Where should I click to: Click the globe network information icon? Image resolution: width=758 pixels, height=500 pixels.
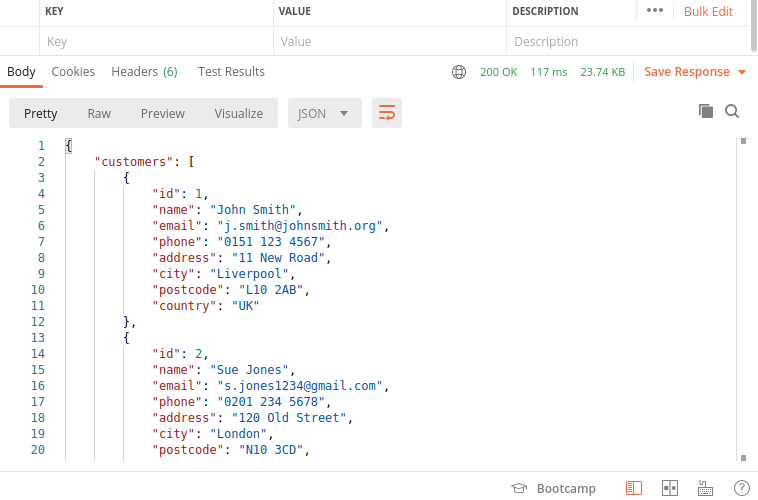click(459, 72)
